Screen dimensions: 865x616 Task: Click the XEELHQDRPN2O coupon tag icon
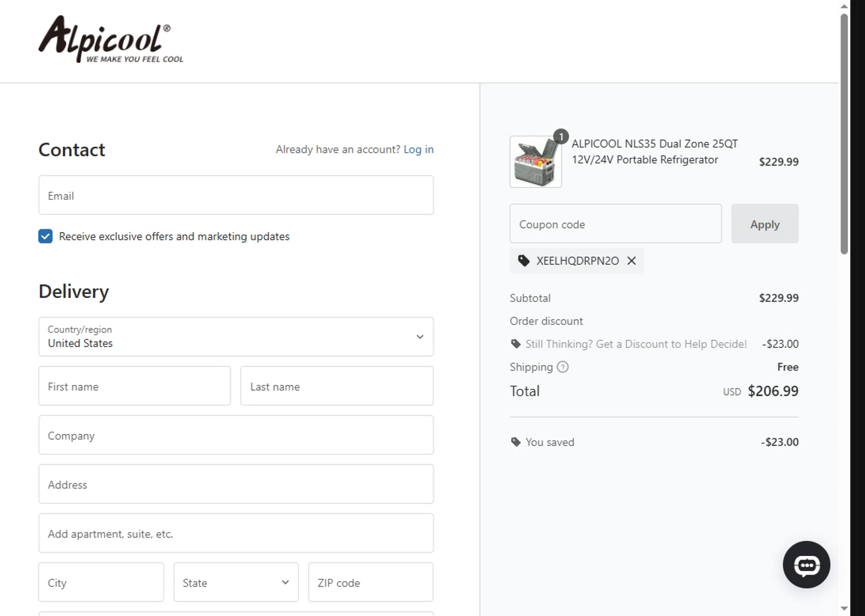(x=524, y=261)
